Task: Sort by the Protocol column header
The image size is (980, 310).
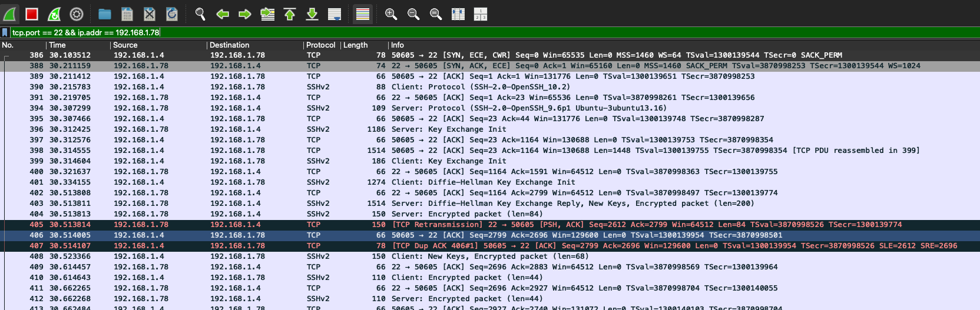Action: point(322,45)
